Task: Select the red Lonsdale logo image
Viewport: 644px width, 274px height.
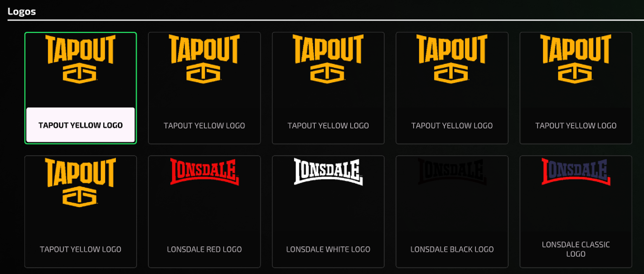Action: 205,171
